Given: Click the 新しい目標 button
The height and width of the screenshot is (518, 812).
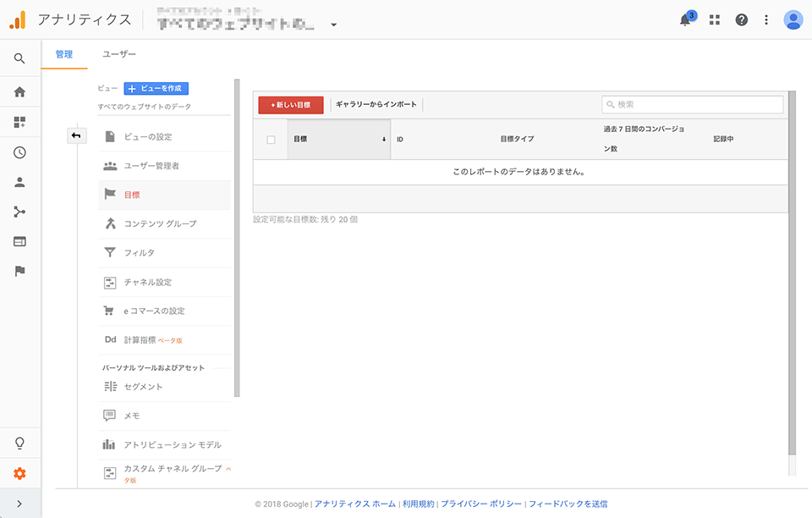Looking at the screenshot, I should tap(291, 105).
